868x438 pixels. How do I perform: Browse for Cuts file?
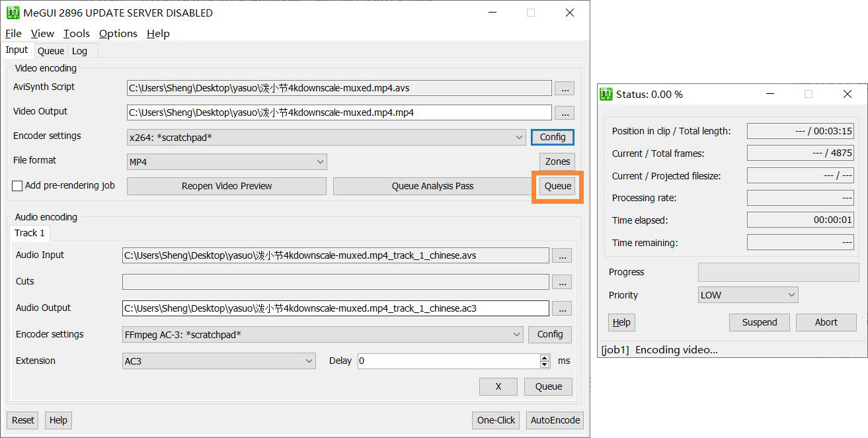click(x=562, y=282)
